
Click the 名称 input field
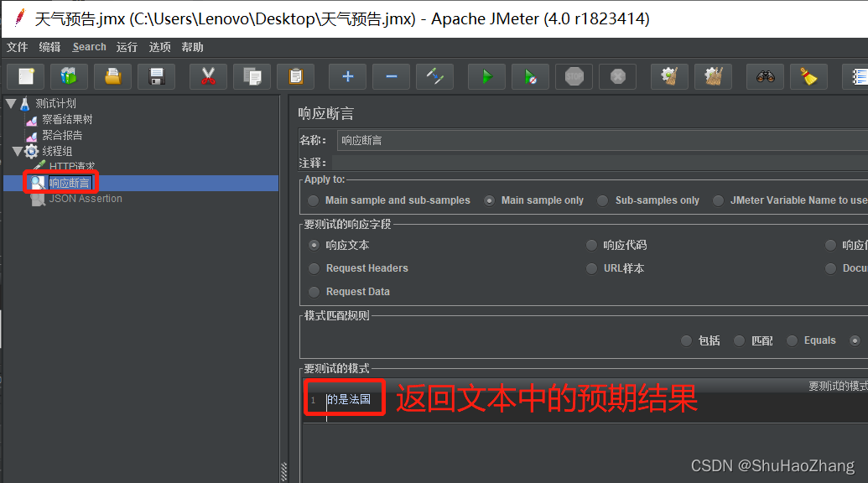point(602,141)
